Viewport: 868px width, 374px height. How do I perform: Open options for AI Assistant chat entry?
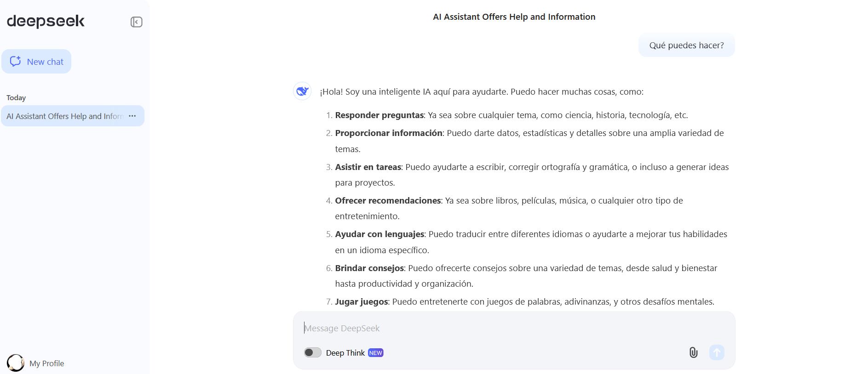coord(132,116)
